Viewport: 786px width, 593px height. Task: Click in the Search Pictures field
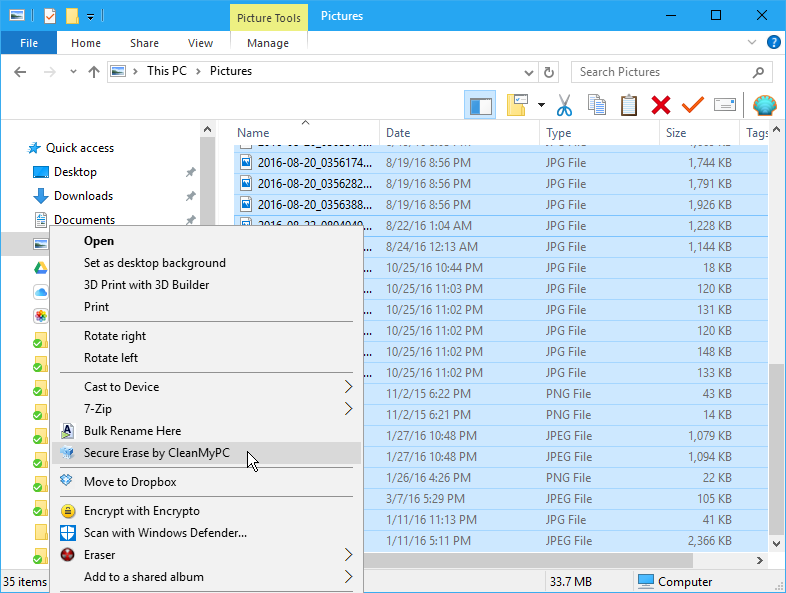point(660,72)
